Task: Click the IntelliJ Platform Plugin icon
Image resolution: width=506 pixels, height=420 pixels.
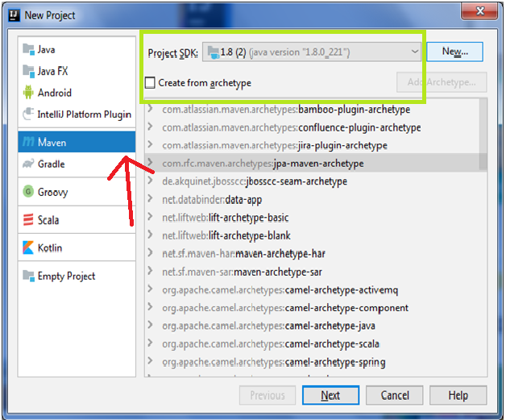Action: point(28,114)
